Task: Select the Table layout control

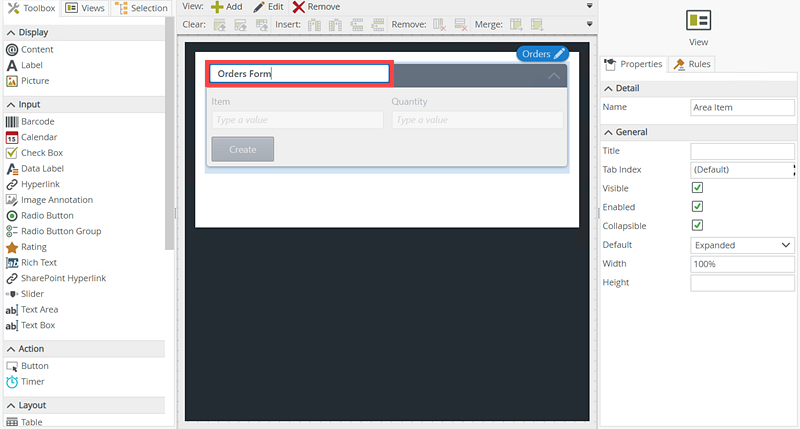Action: click(x=24, y=422)
